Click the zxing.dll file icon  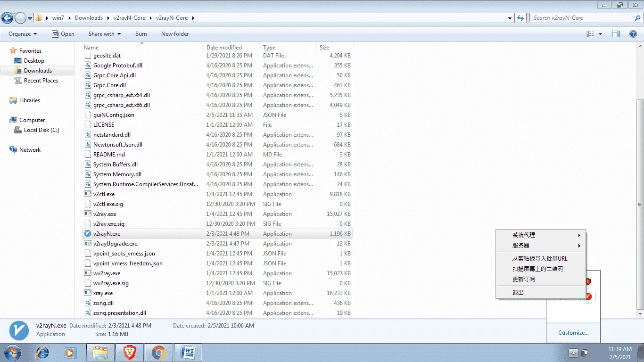pos(87,303)
